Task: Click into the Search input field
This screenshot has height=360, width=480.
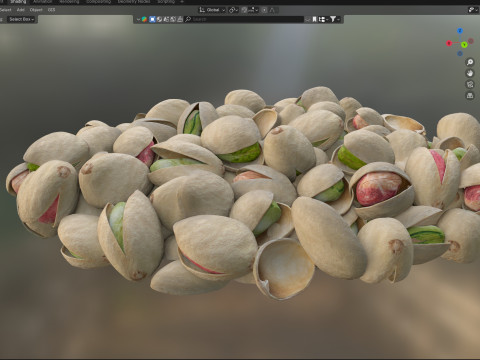Action: (244, 19)
